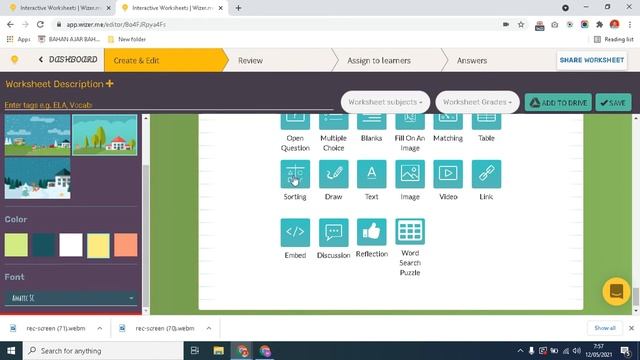Insert a Link element
This screenshot has height=360, width=640.
point(486,174)
